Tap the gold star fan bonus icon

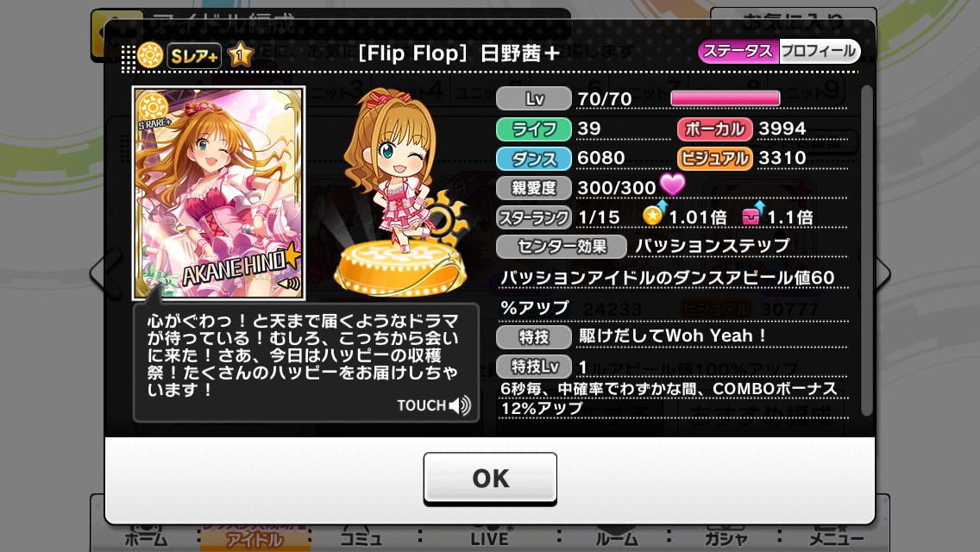[655, 215]
